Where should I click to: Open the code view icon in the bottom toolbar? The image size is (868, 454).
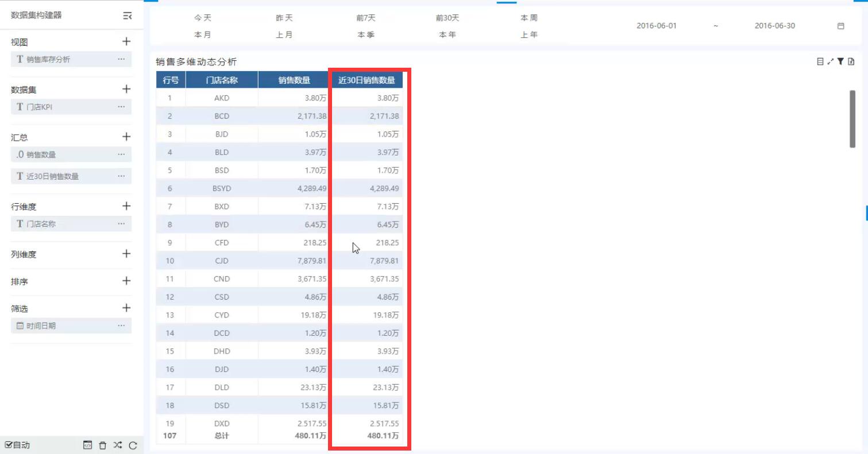coord(87,445)
